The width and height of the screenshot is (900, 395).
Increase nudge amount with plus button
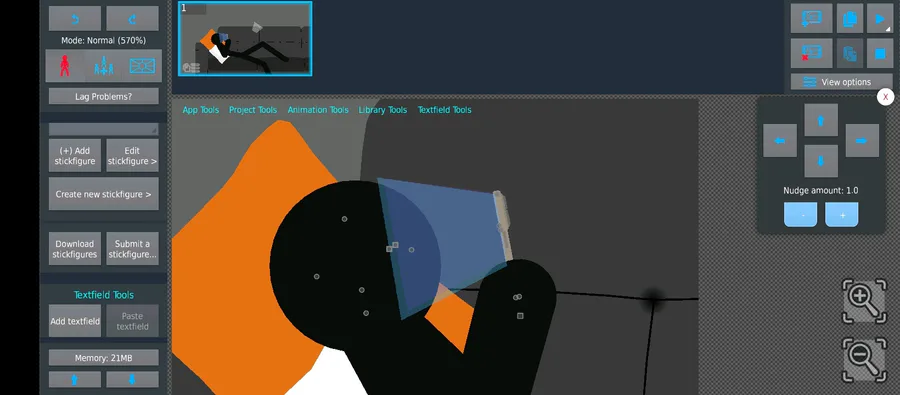(841, 215)
